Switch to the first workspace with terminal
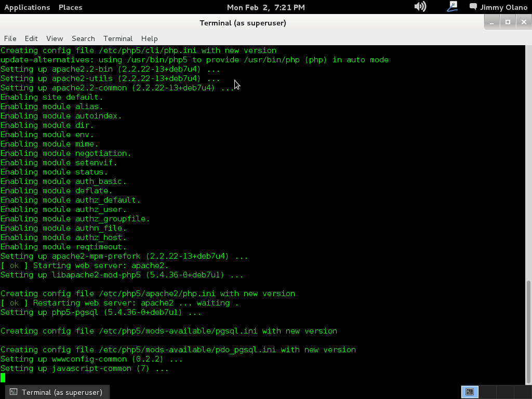The height and width of the screenshot is (399, 532). 470,392
